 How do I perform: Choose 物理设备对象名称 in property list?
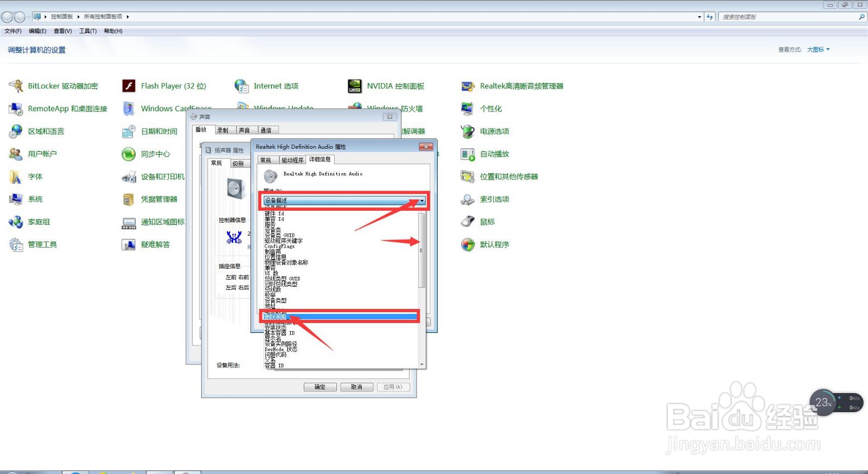point(286,262)
